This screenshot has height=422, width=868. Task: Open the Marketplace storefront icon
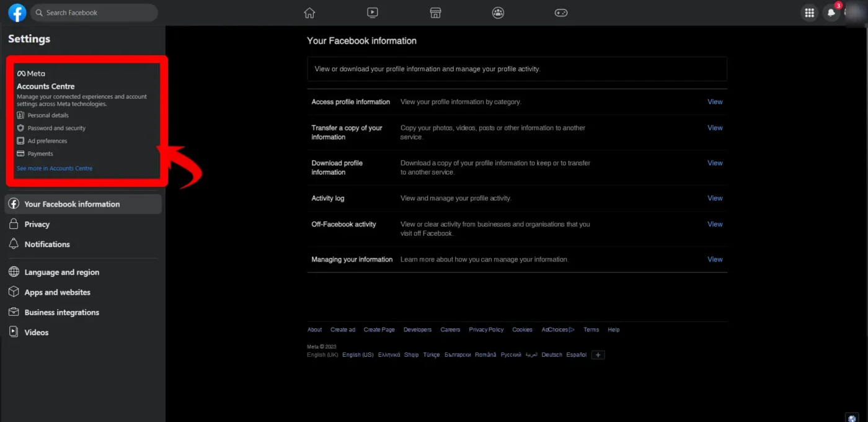pos(435,12)
